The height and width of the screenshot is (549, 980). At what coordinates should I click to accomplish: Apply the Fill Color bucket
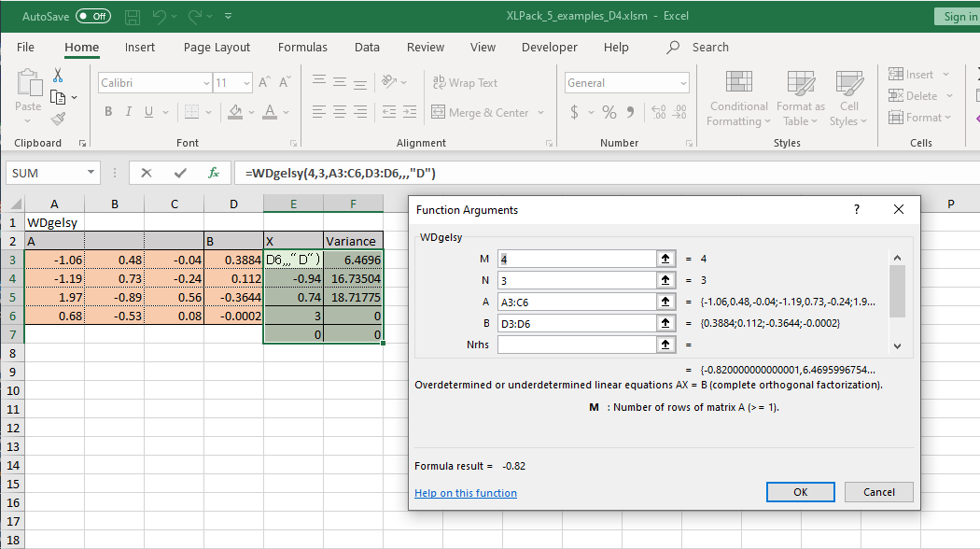pyautogui.click(x=235, y=112)
